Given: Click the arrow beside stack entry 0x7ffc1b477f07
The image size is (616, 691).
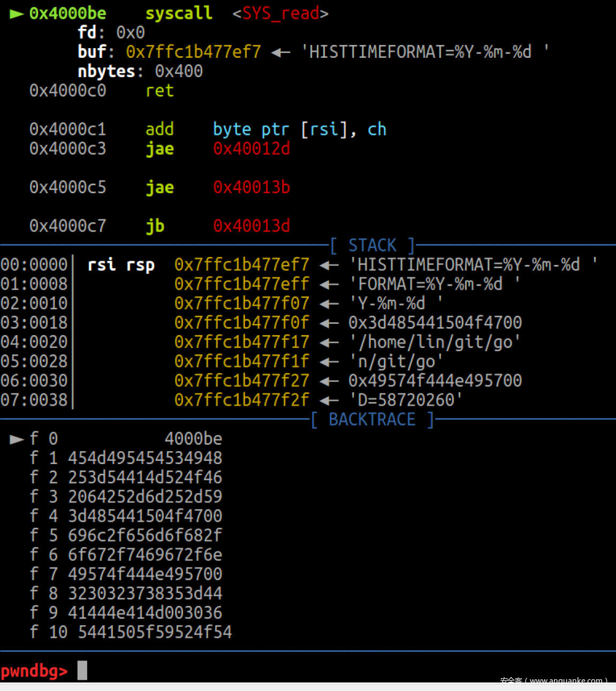Looking at the screenshot, I should click(329, 303).
